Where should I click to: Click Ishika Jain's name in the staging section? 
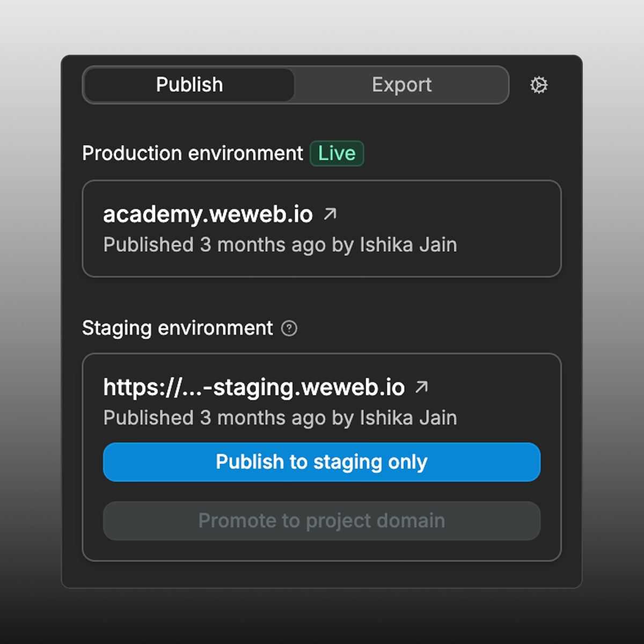click(x=408, y=418)
